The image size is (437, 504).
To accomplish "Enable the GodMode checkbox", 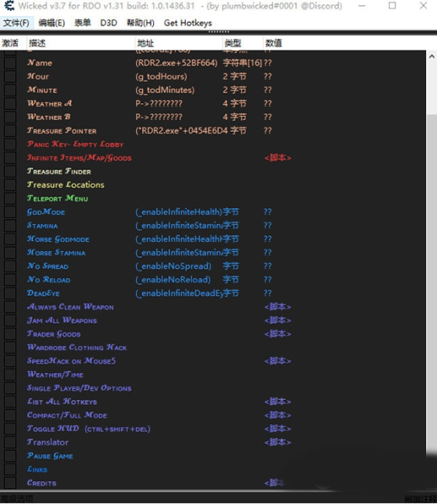I will (10, 213).
